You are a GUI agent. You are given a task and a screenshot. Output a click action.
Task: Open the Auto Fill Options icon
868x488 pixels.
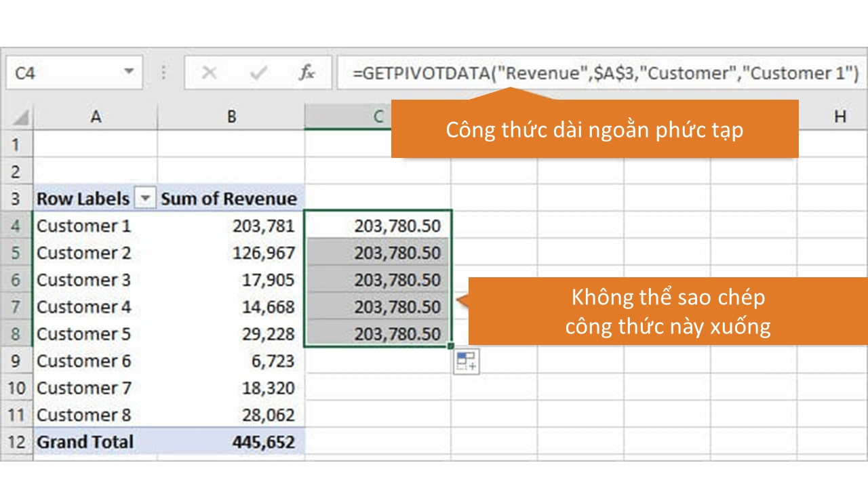(x=467, y=361)
